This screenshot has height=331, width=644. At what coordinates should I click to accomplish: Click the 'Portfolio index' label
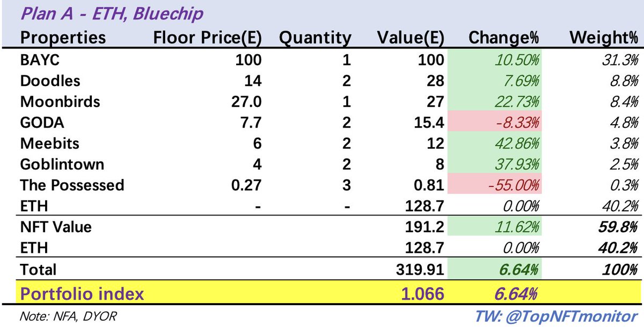click(82, 294)
